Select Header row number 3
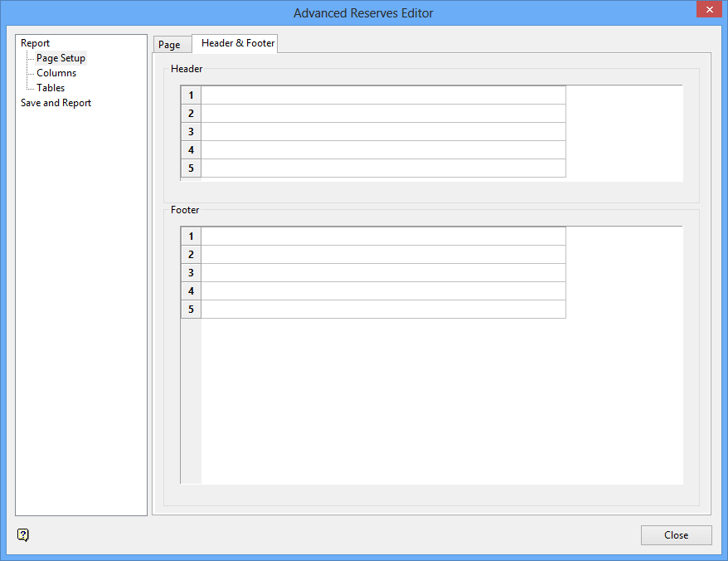The width and height of the screenshot is (728, 561). (191, 131)
